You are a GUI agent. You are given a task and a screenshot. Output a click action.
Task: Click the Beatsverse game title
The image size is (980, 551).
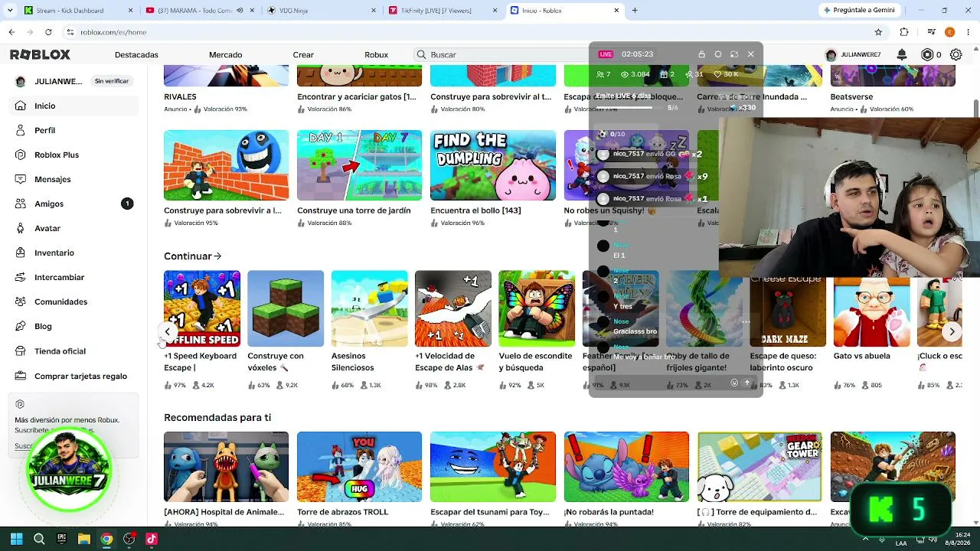[x=851, y=97]
